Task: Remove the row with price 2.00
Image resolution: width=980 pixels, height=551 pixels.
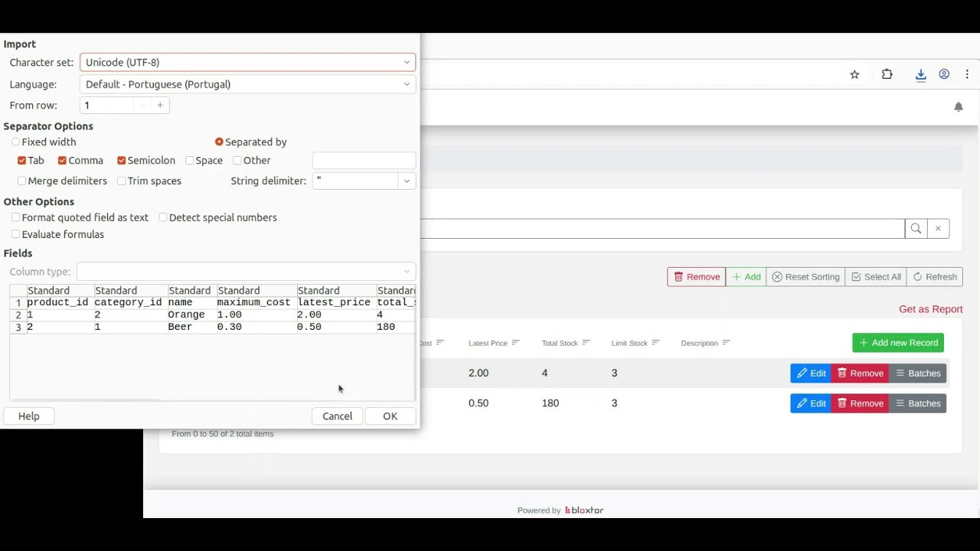Action: point(860,373)
